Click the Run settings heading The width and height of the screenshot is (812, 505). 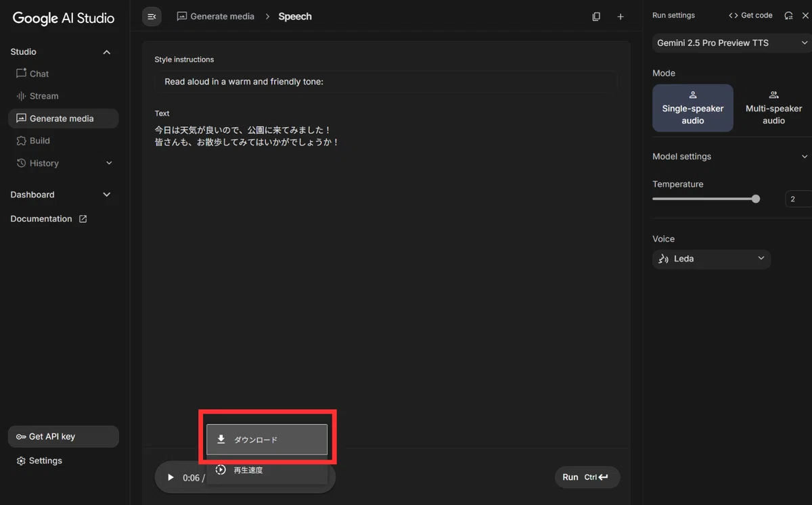pos(673,15)
